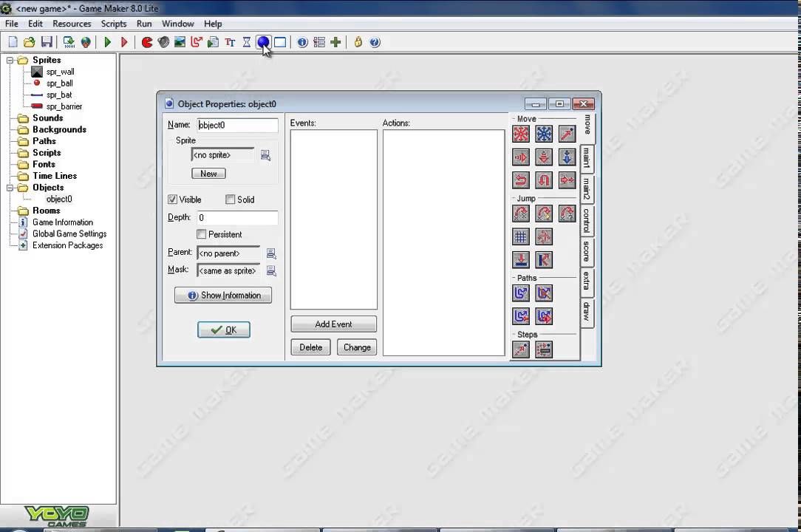This screenshot has height=532, width=801.
Task: Click the Change event button
Action: (357, 347)
